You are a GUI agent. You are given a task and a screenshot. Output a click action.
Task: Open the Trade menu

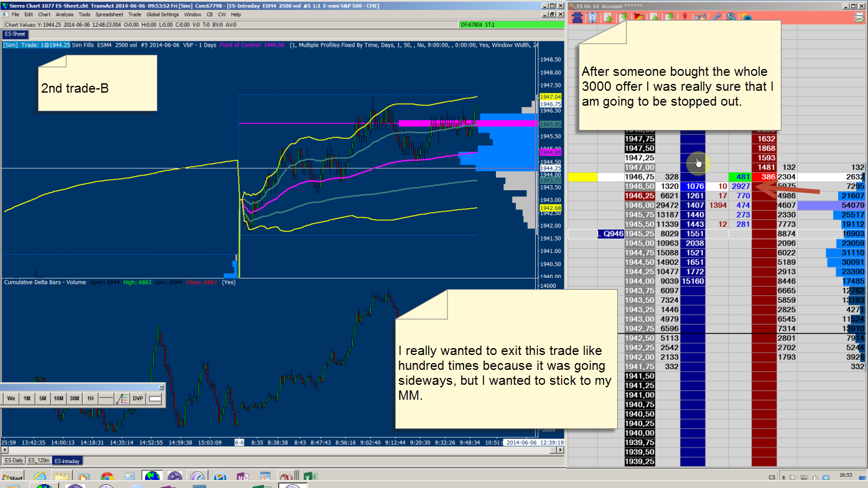(134, 14)
